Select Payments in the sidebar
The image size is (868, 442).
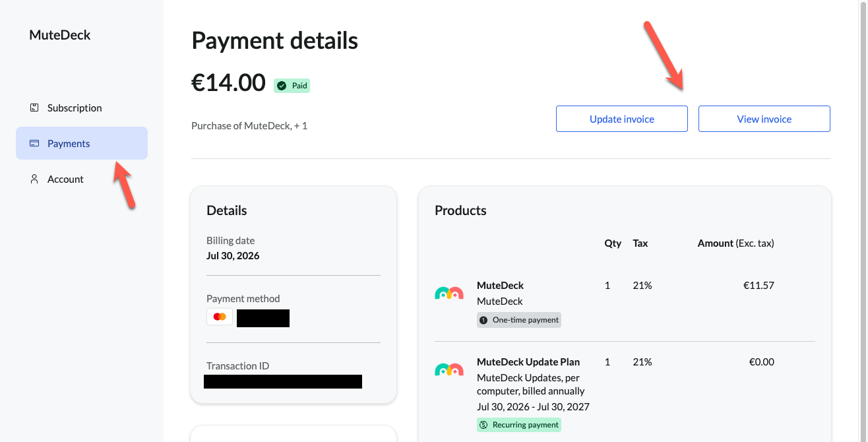click(x=82, y=143)
